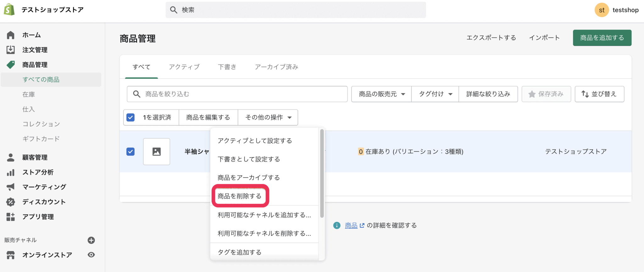Click the Shopify logo icon
Screen dimensions: 644x272
point(9,10)
